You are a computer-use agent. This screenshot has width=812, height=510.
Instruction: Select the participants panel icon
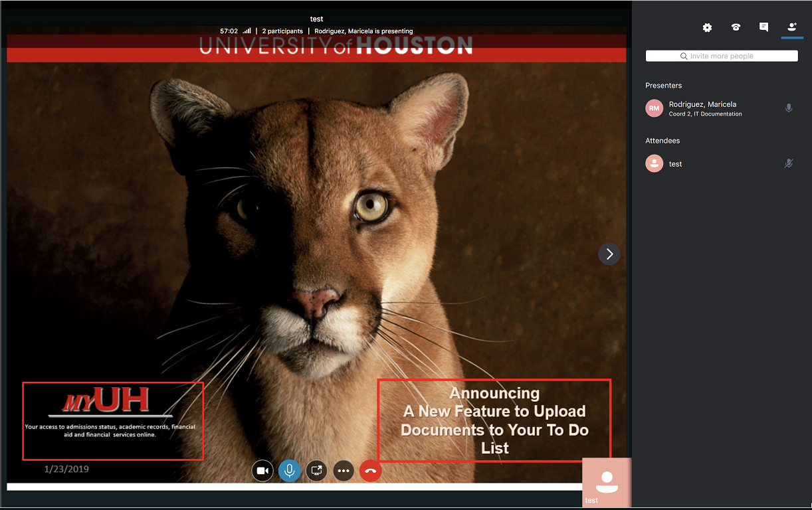pos(791,27)
